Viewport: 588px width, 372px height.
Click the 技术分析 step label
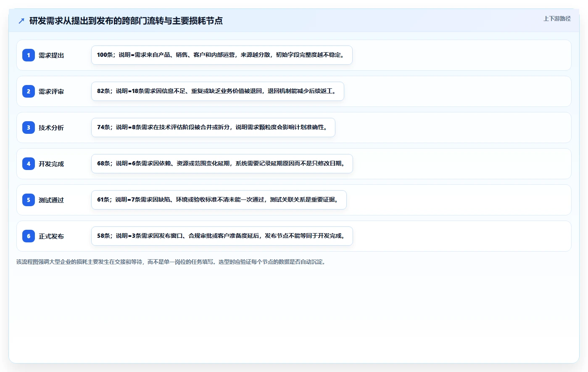click(x=51, y=128)
